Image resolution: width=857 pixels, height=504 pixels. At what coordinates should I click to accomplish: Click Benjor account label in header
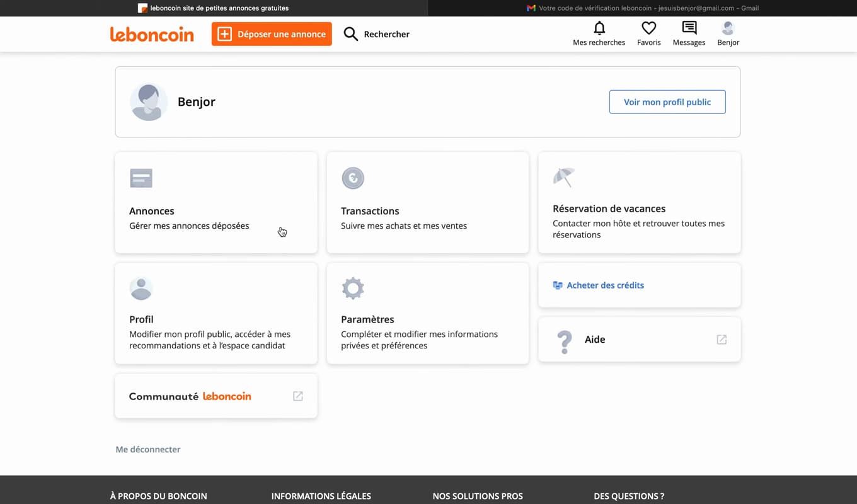pos(728,42)
